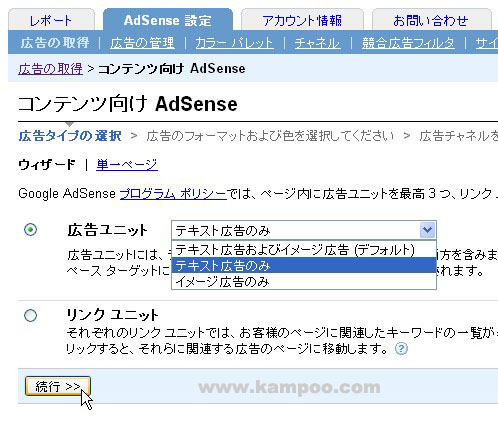The height and width of the screenshot is (421, 498).
Task: Select the 広告ユニット radio button
Action: click(x=31, y=230)
